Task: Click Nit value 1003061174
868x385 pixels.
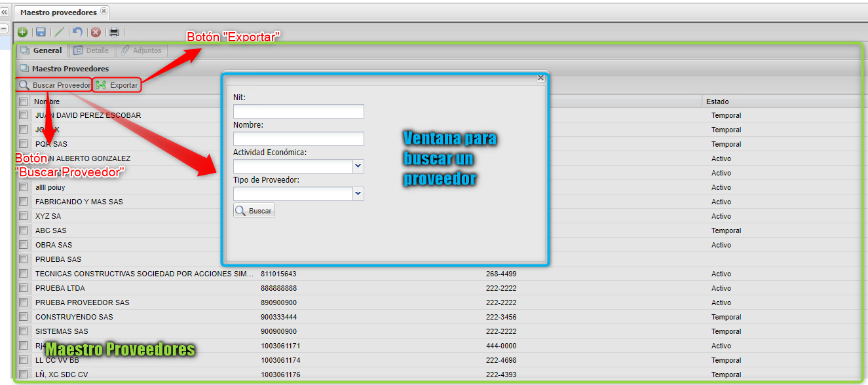Action: coord(280,360)
